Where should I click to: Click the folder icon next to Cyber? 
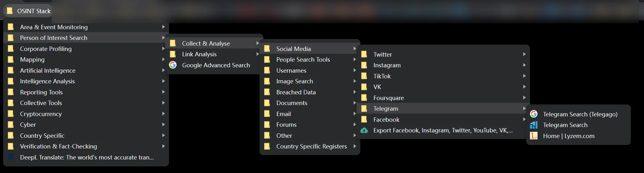(11, 125)
